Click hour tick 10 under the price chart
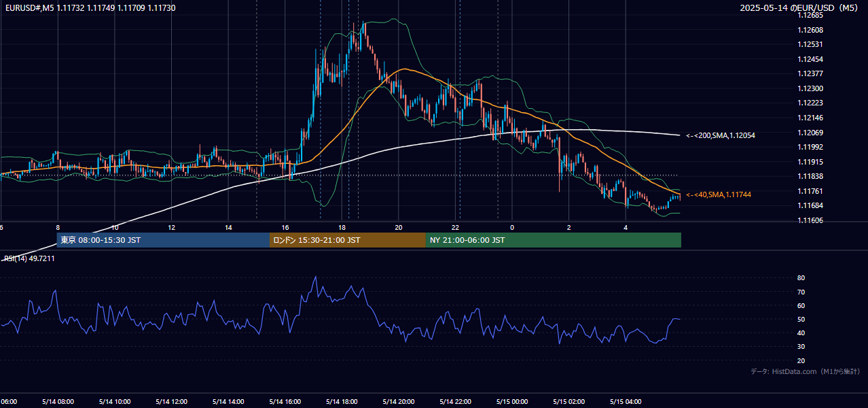 [115, 227]
